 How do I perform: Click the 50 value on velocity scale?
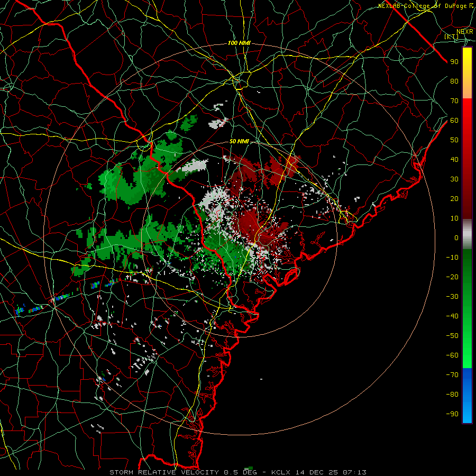tap(454, 140)
